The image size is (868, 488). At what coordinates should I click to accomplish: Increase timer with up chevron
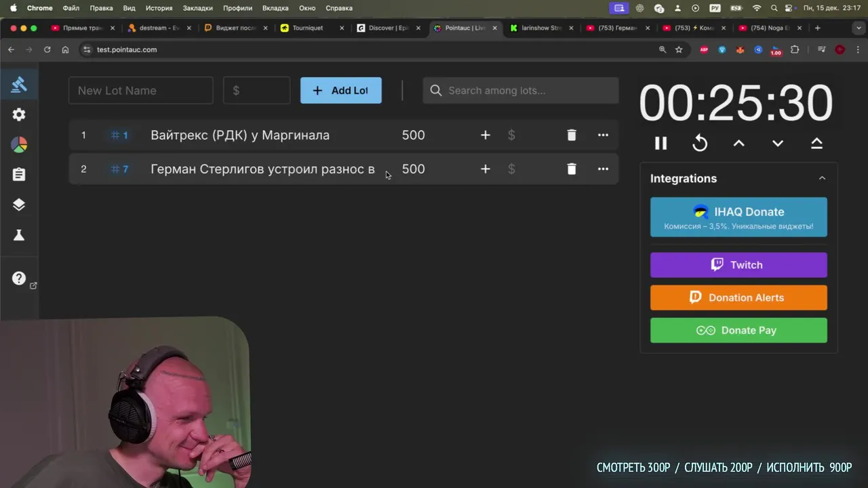tap(738, 143)
